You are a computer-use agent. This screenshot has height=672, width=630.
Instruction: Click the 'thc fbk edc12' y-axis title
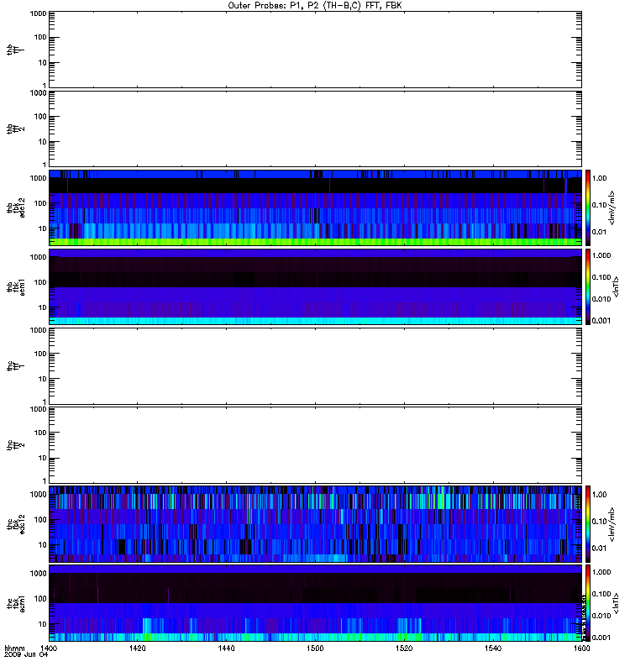pos(15,523)
